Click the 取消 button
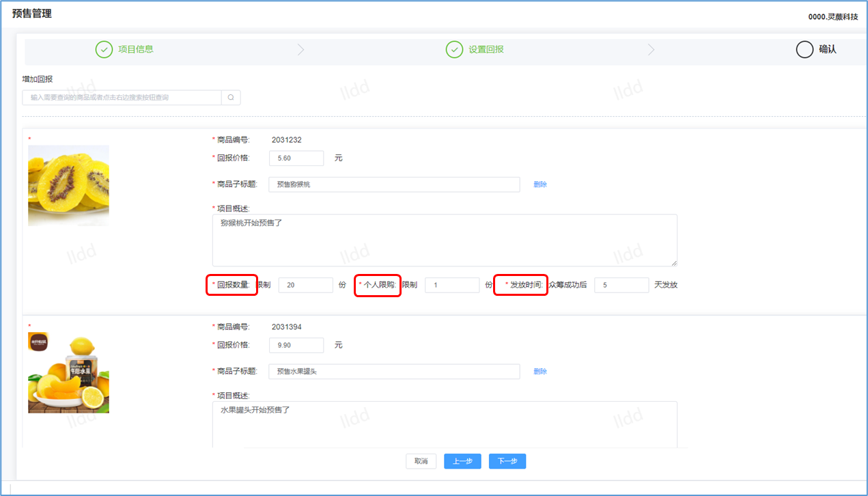The height and width of the screenshot is (496, 868). pyautogui.click(x=421, y=461)
